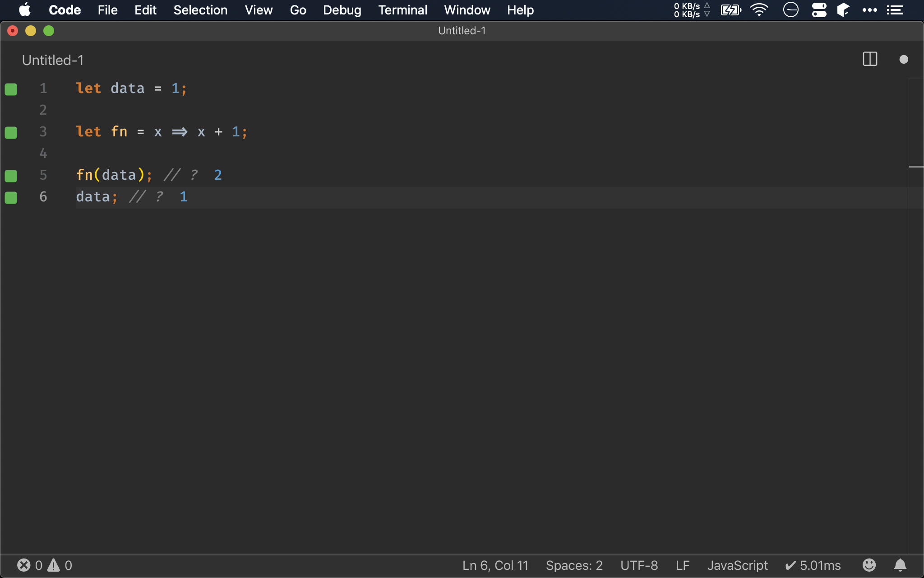
Task: Click the minimap scrollbar marker on right
Action: 916,167
